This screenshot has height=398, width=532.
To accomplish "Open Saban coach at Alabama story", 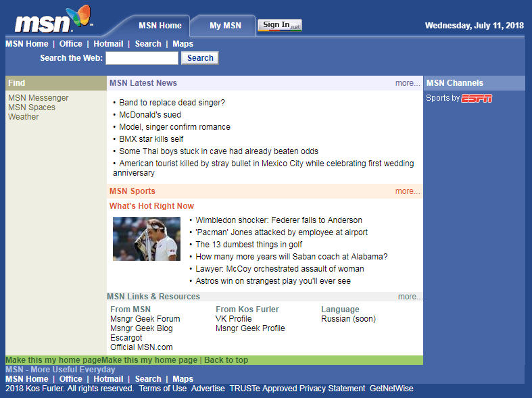I will click(291, 257).
